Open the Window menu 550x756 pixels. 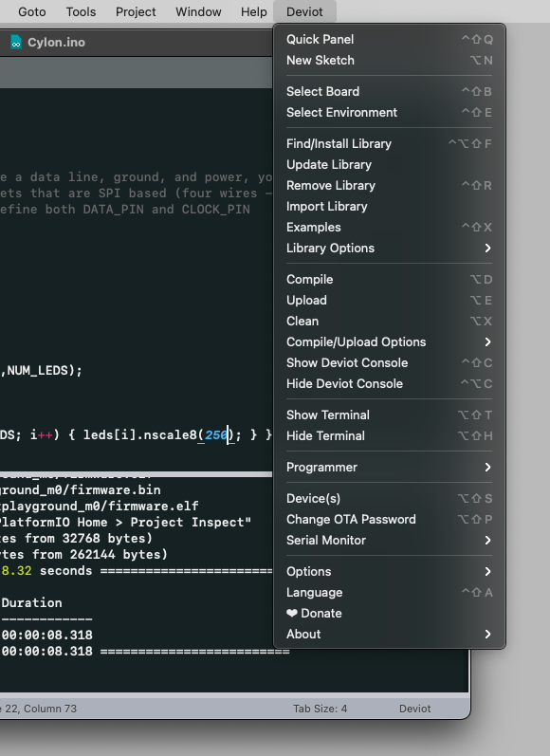(x=198, y=11)
